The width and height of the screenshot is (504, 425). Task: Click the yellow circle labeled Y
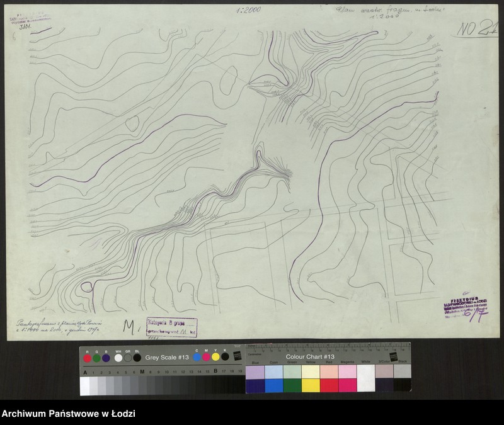click(x=215, y=357)
